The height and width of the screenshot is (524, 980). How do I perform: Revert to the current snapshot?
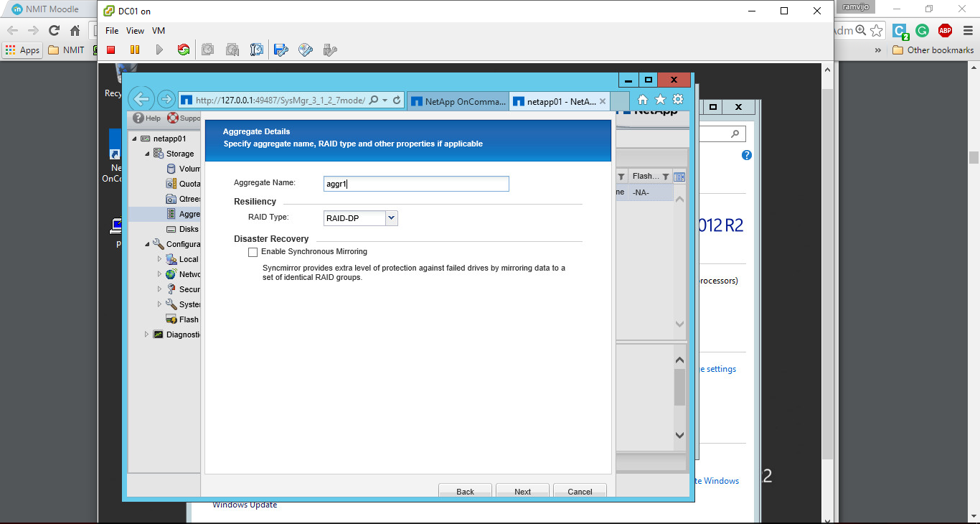[x=232, y=50]
